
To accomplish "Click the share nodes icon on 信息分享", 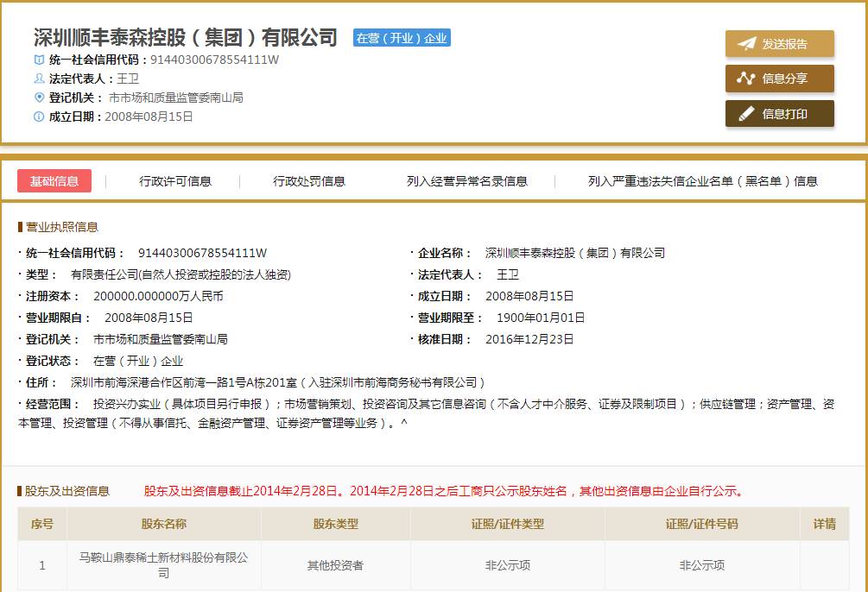I will [x=745, y=79].
